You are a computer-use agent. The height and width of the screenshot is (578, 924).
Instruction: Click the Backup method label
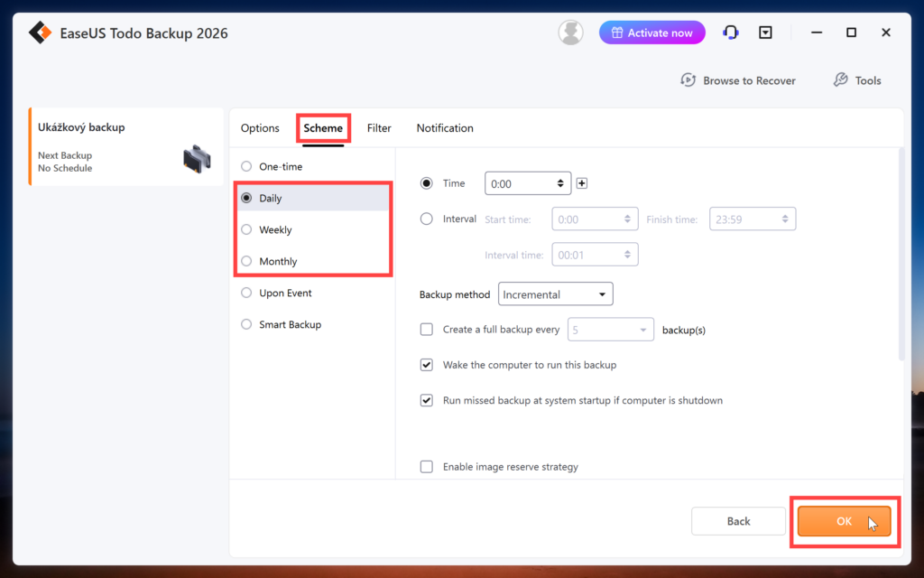pos(455,294)
